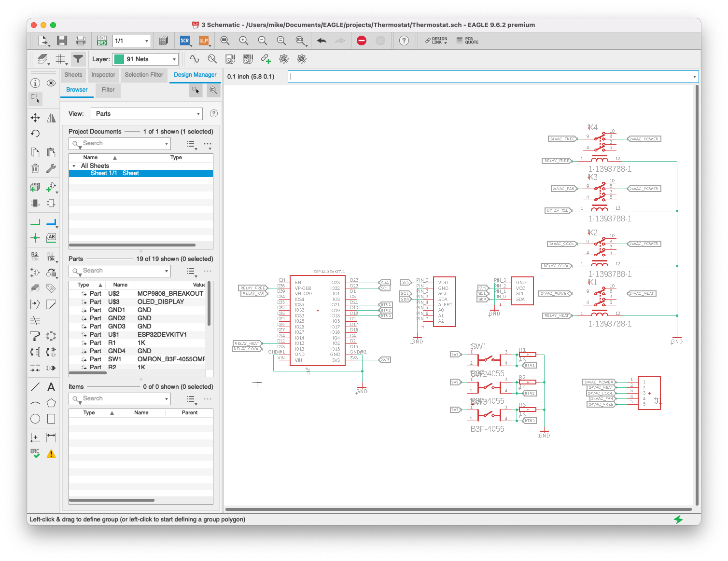The width and height of the screenshot is (728, 561).
Task: Select the Dimension tool
Action: (51, 437)
